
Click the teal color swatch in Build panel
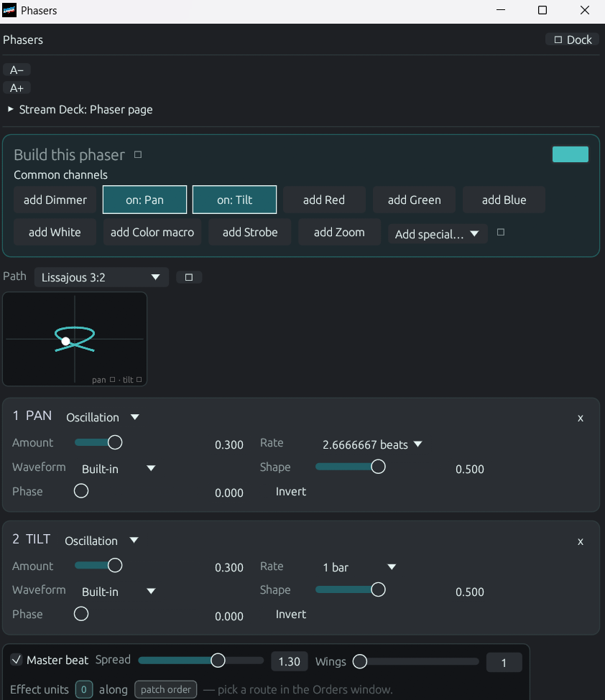point(570,154)
